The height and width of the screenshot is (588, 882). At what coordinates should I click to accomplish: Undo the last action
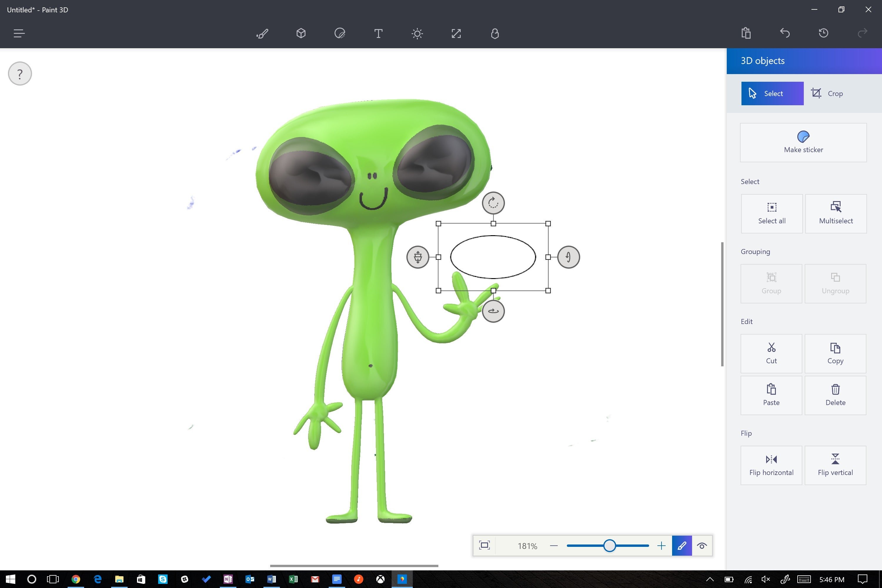(x=785, y=34)
